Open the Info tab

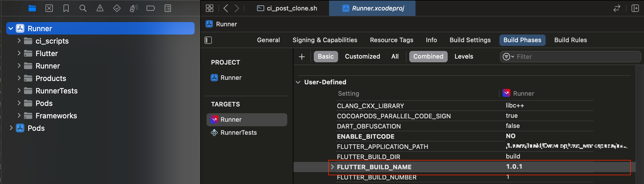point(431,40)
